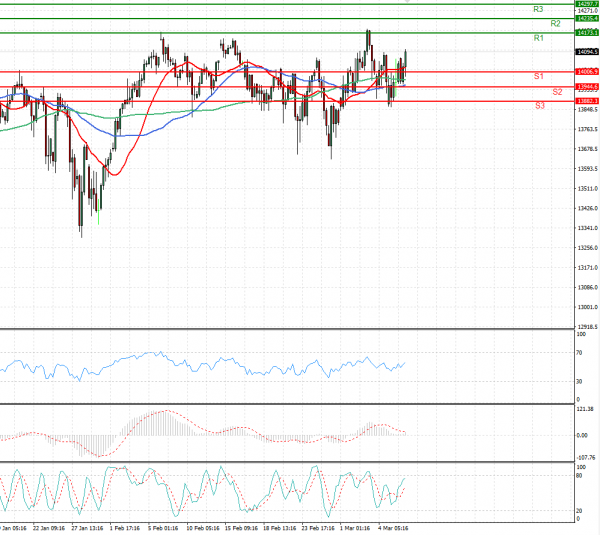The image size is (600, 535).
Task: Click the 10 Feb 05:16 time label
Action: click(203, 528)
